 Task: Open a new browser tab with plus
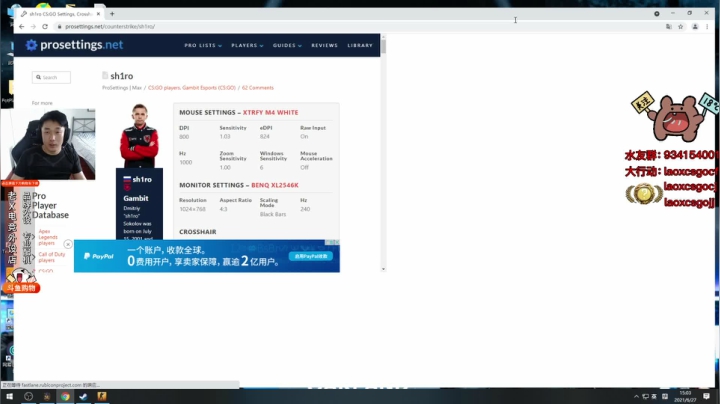tap(112, 14)
